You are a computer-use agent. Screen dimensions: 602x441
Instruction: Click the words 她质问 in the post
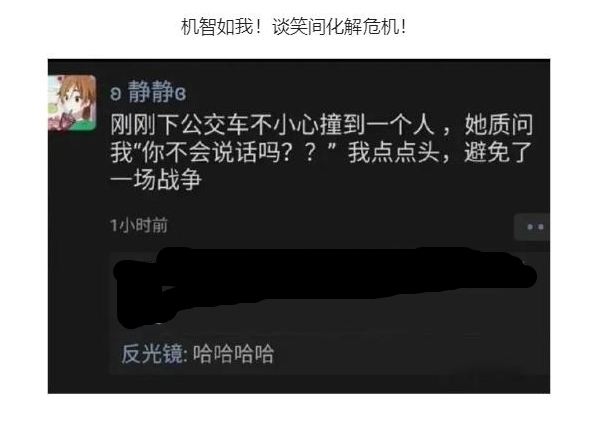[x=499, y=124]
